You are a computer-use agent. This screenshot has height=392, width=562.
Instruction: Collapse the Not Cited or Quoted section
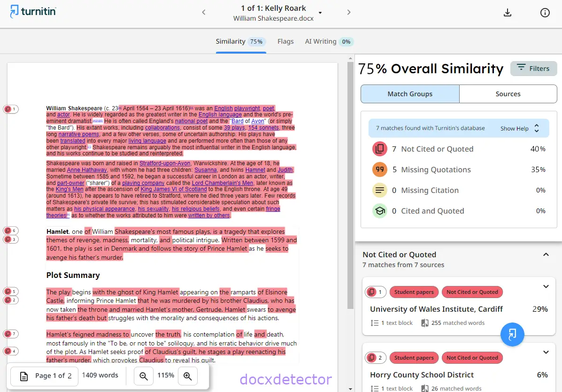tap(546, 254)
